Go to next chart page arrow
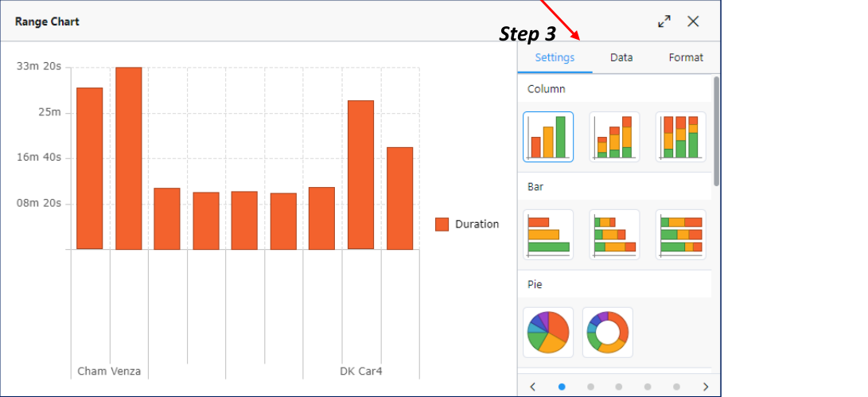 [x=705, y=387]
